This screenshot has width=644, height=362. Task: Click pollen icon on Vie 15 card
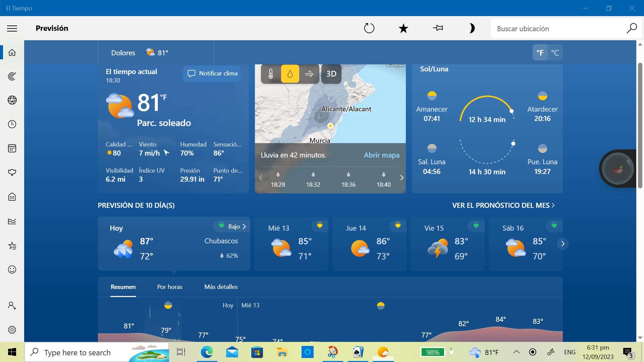(x=476, y=226)
